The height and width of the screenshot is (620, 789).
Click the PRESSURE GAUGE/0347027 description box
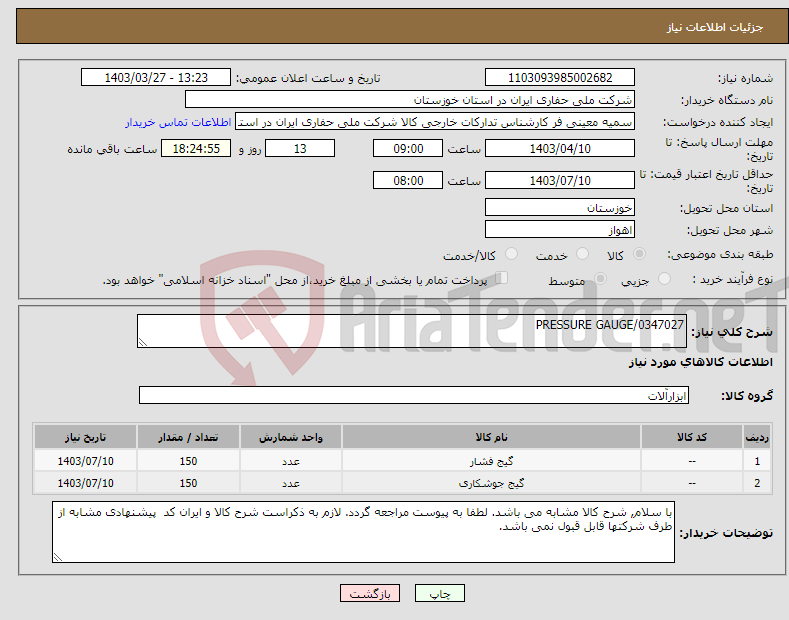click(412, 331)
